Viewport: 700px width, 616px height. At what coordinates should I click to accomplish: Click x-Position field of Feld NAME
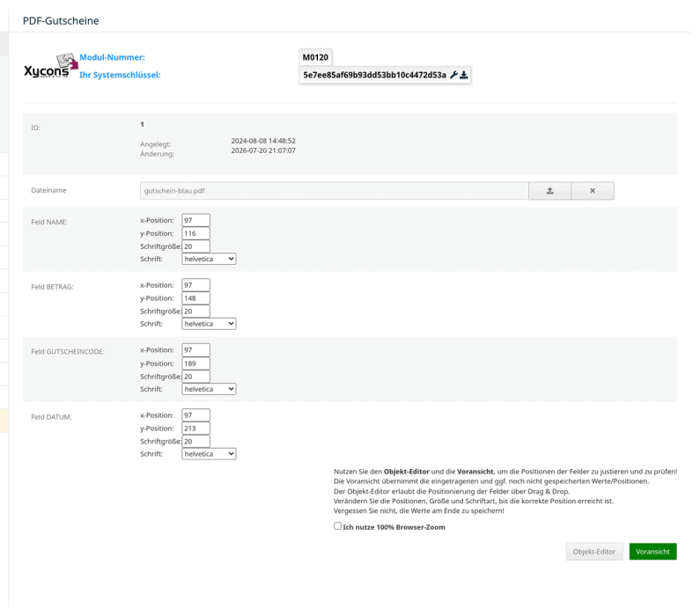tap(195, 220)
